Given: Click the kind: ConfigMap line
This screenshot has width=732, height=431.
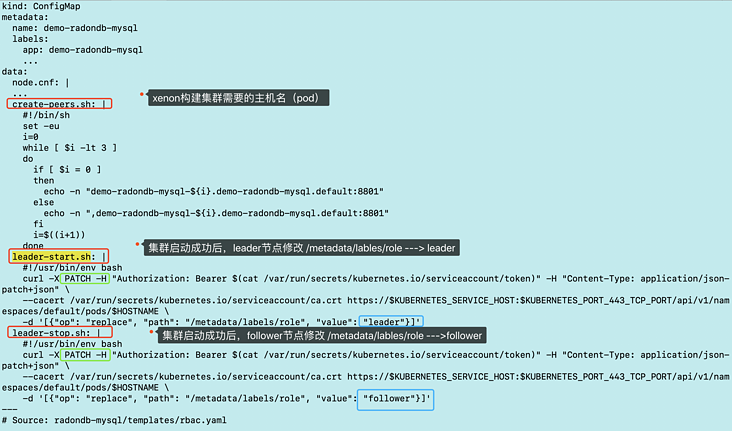Looking at the screenshot, I should (x=41, y=6).
